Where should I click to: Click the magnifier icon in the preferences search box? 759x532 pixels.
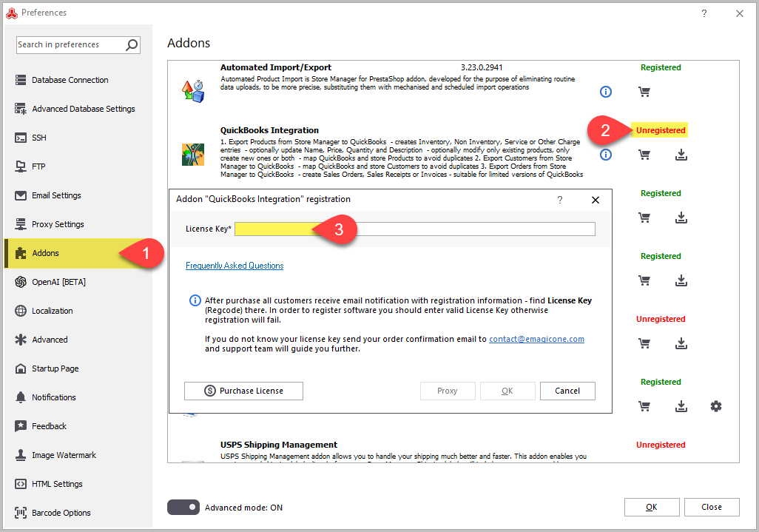click(132, 45)
